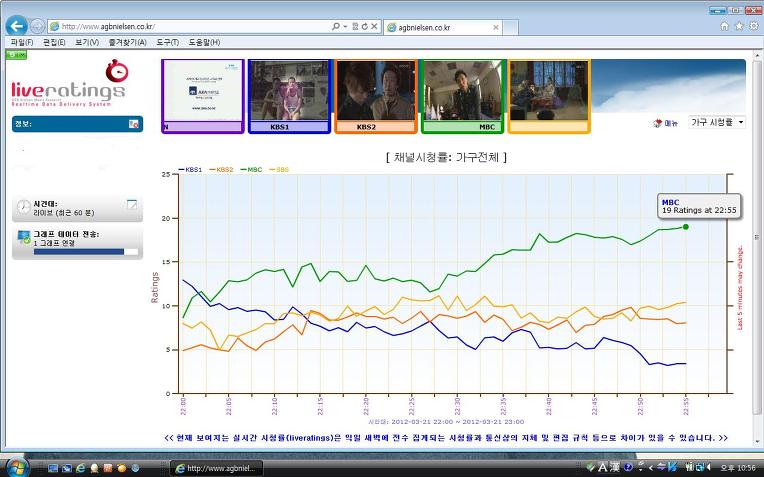The width and height of the screenshot is (764, 477).
Task: Click the small green tag below the menu bar
Action: tap(17, 55)
